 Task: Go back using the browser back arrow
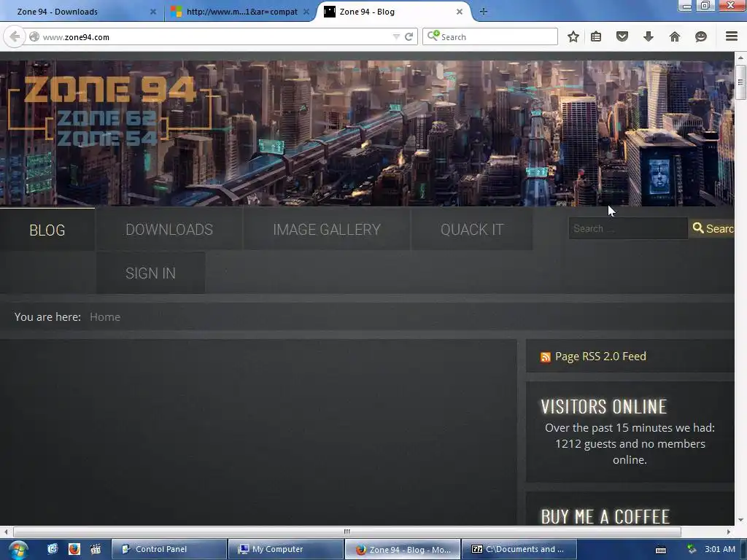pos(15,36)
